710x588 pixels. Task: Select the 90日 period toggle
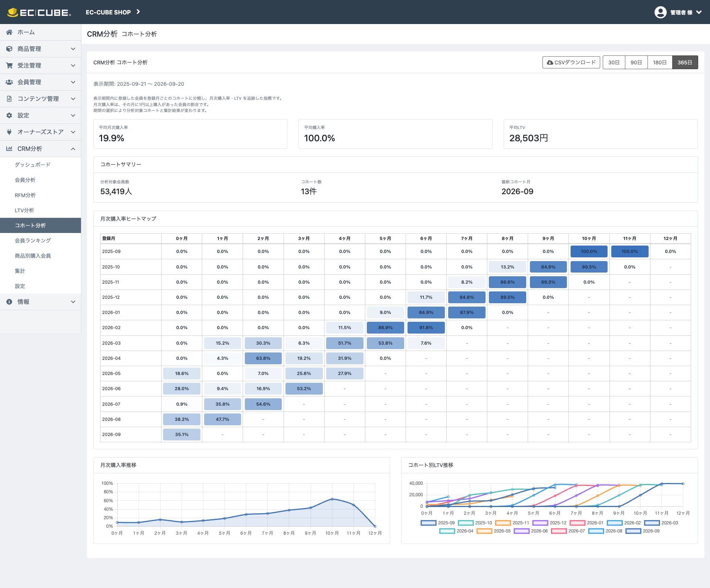click(x=636, y=62)
